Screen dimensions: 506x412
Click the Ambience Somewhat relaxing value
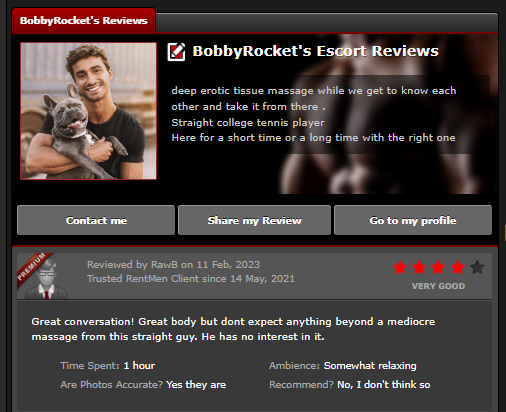(x=370, y=366)
